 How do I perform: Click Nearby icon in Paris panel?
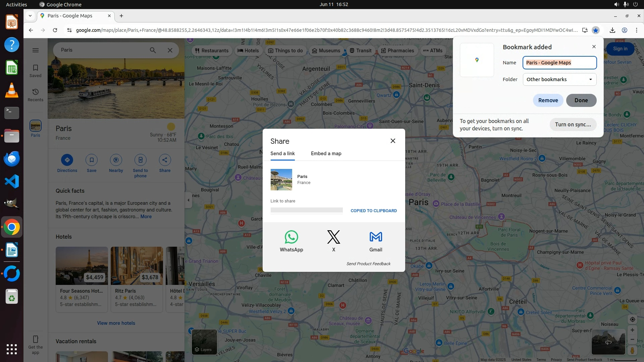(116, 160)
